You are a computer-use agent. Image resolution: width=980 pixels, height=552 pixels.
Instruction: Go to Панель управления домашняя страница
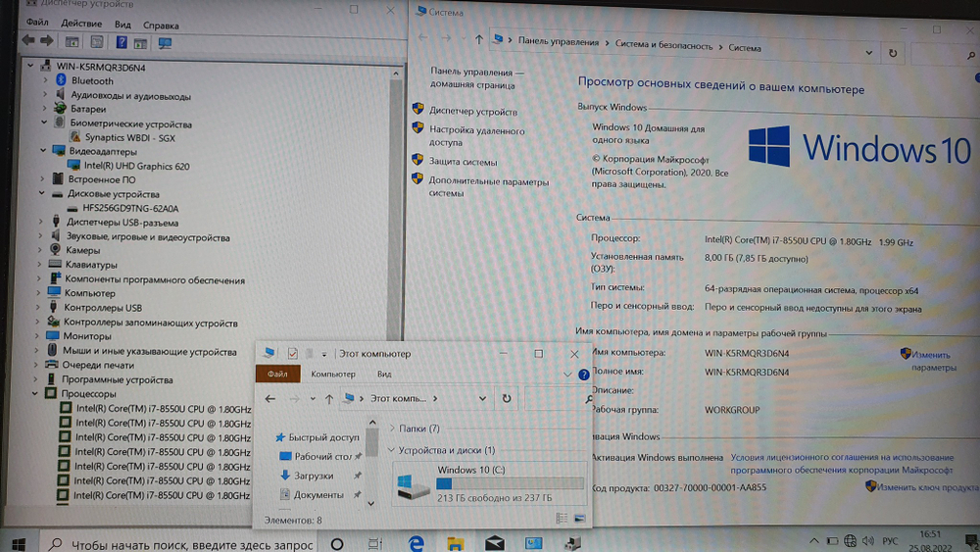(477, 78)
